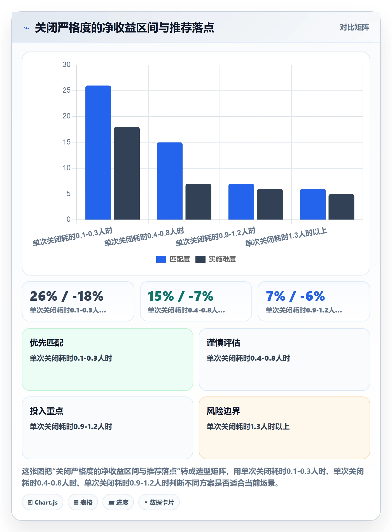The image size is (392, 532).
Task: Open the 26% / -18% stat card
Action: click(x=78, y=301)
